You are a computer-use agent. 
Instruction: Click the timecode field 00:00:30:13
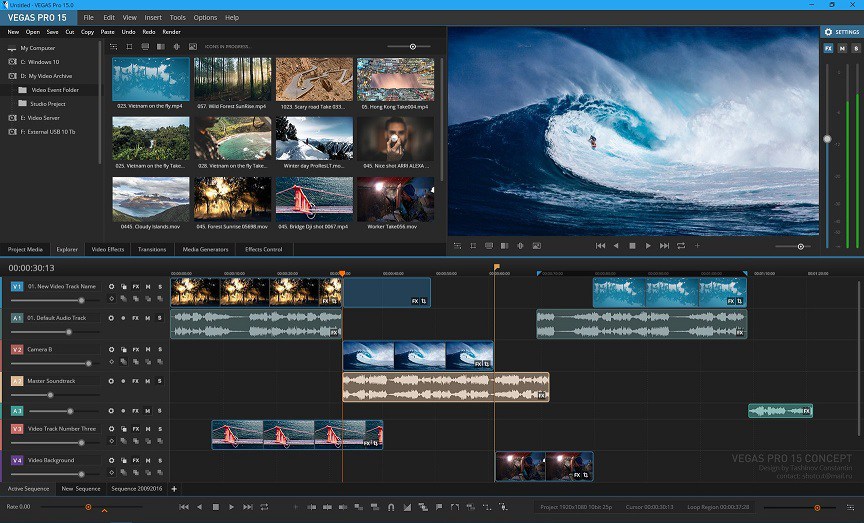point(31,268)
